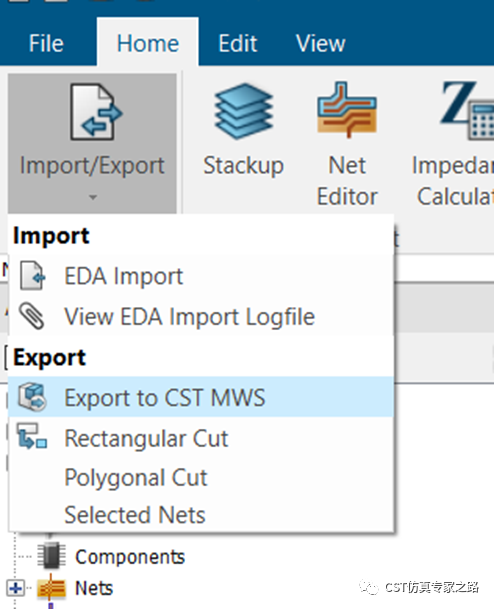
Task: Switch to the Edit ribbon tab
Action: point(237,43)
